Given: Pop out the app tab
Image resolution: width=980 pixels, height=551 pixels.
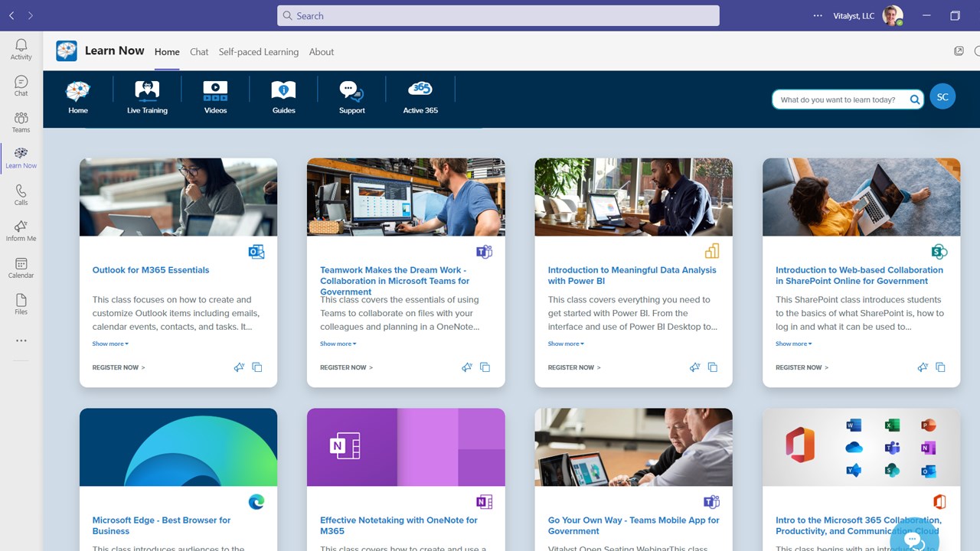Looking at the screenshot, I should [959, 51].
